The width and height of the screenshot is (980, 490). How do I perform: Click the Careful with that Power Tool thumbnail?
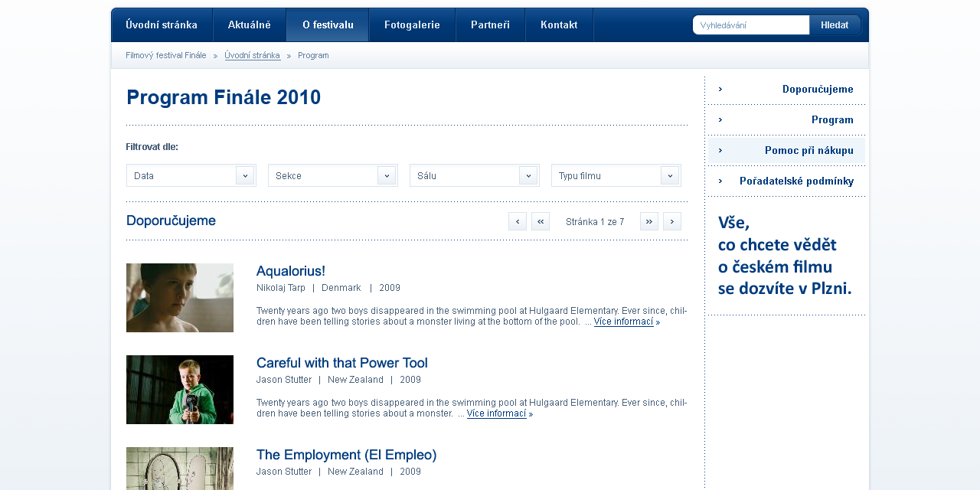pos(180,389)
